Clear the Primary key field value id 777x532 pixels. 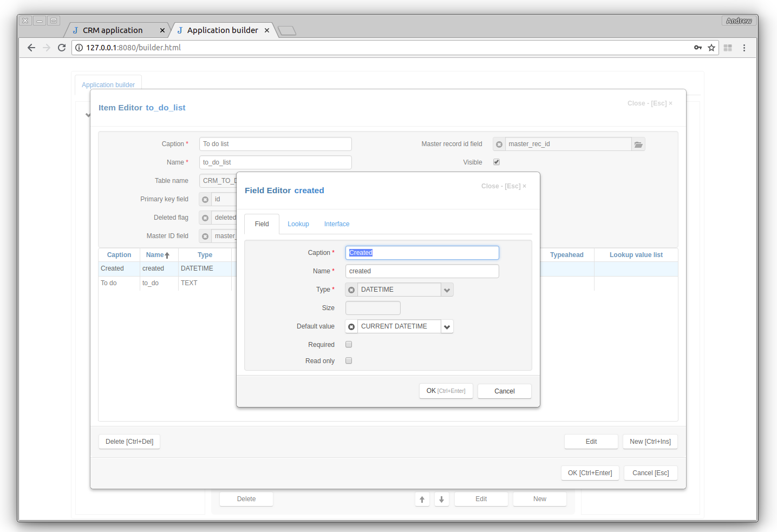tap(205, 199)
